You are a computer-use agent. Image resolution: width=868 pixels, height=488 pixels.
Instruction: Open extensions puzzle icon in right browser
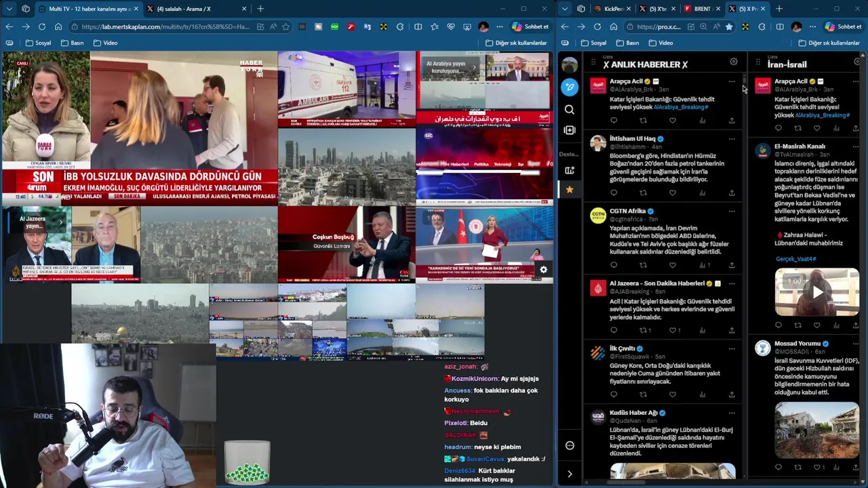pos(762,26)
